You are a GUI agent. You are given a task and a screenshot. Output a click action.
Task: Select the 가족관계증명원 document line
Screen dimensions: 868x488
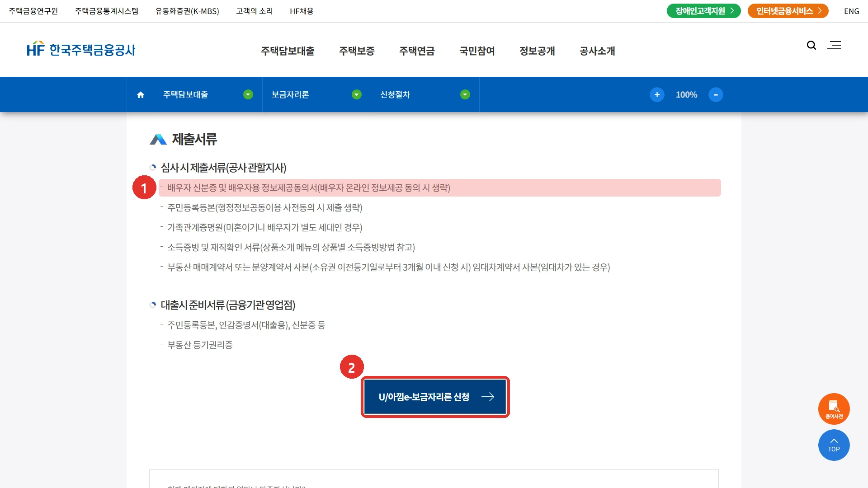pos(265,227)
